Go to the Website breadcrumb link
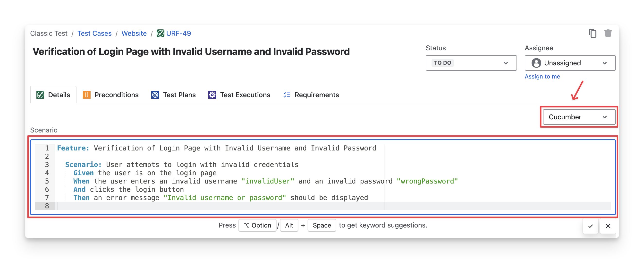Viewport: 644px width, 263px height. (x=134, y=33)
